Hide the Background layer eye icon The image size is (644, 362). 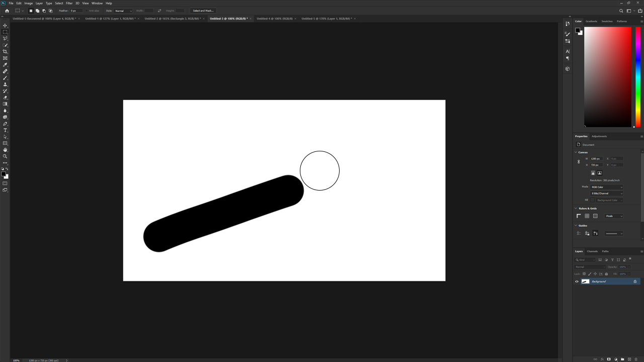(x=577, y=282)
